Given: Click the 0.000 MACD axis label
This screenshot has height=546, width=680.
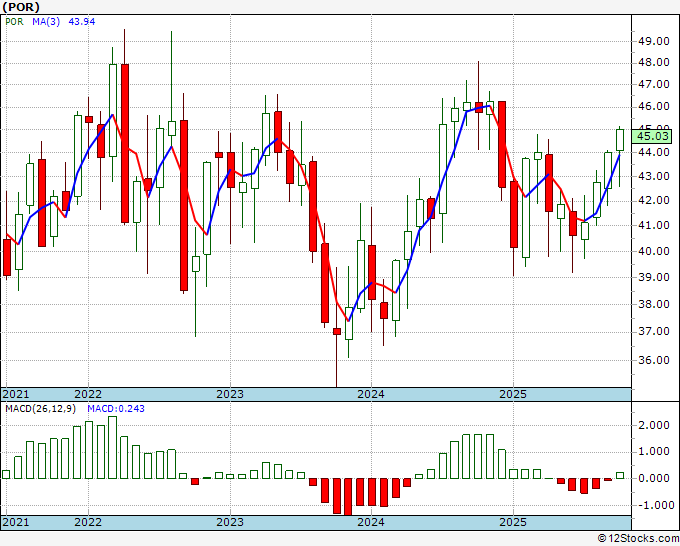Looking at the screenshot, I should [x=654, y=478].
